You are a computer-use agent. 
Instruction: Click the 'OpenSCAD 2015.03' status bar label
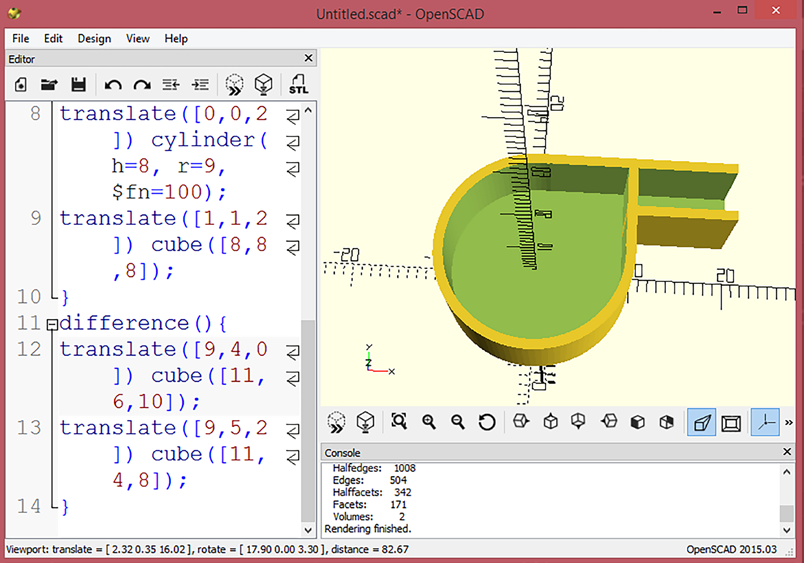[732, 549]
